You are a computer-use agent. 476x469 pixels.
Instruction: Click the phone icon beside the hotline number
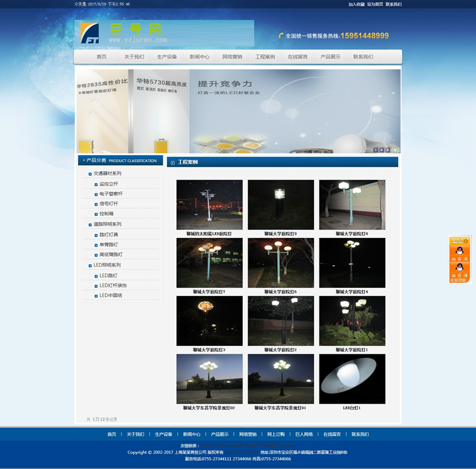click(x=281, y=36)
